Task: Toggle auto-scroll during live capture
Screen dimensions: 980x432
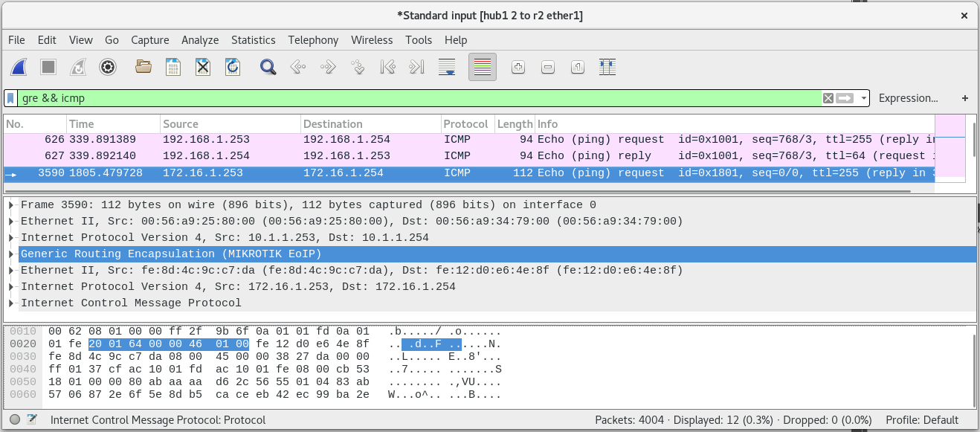Action: [447, 68]
